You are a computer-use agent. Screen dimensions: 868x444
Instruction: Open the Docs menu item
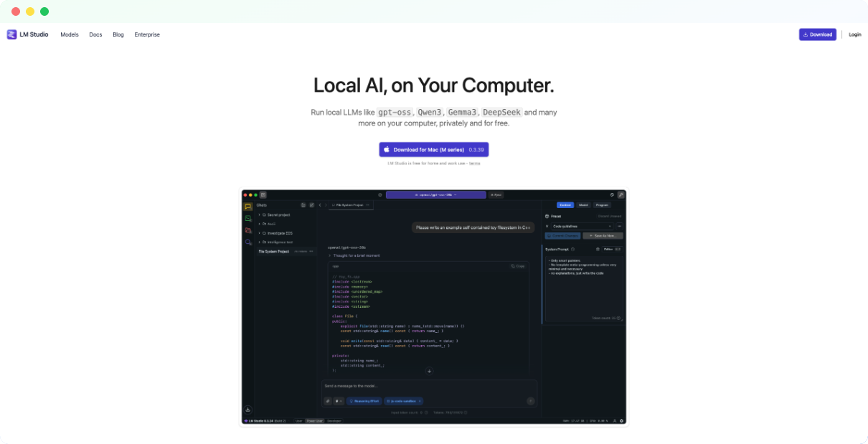coord(95,34)
